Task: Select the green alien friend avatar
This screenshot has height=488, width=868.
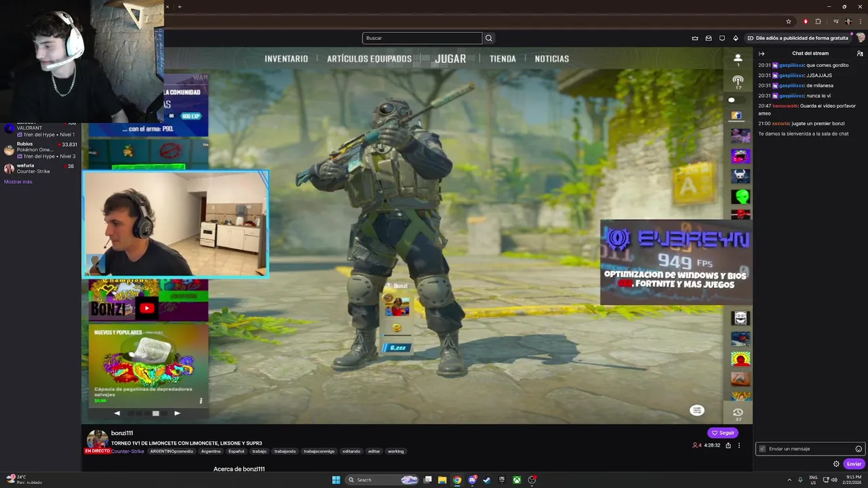Action: point(741,197)
